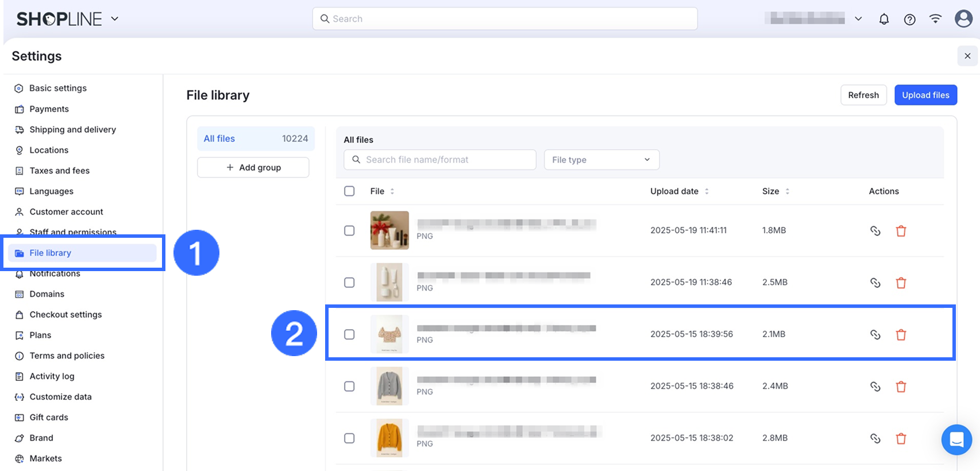Viewport: 980px width, 471px height.
Task: Click the Payments icon in sidebar
Action: click(19, 109)
